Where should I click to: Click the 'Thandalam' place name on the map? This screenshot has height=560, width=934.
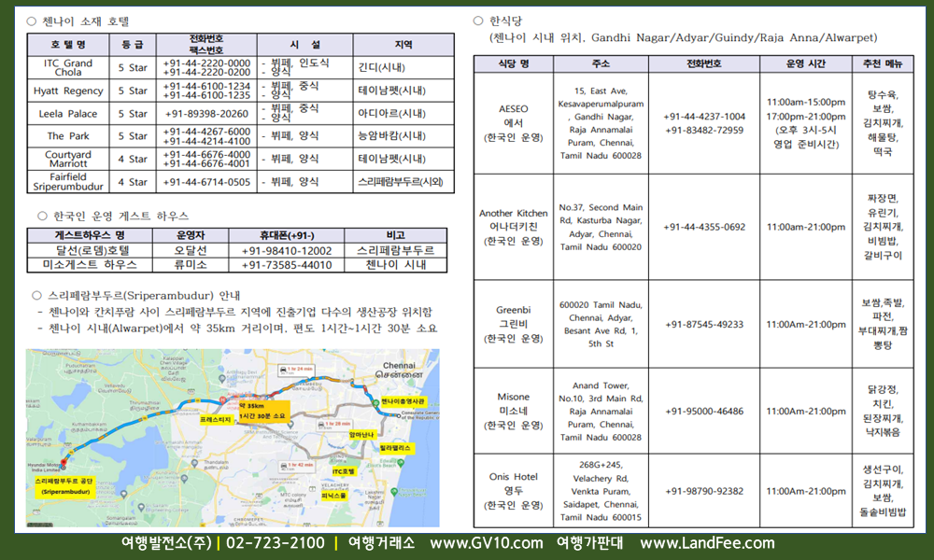point(217,462)
